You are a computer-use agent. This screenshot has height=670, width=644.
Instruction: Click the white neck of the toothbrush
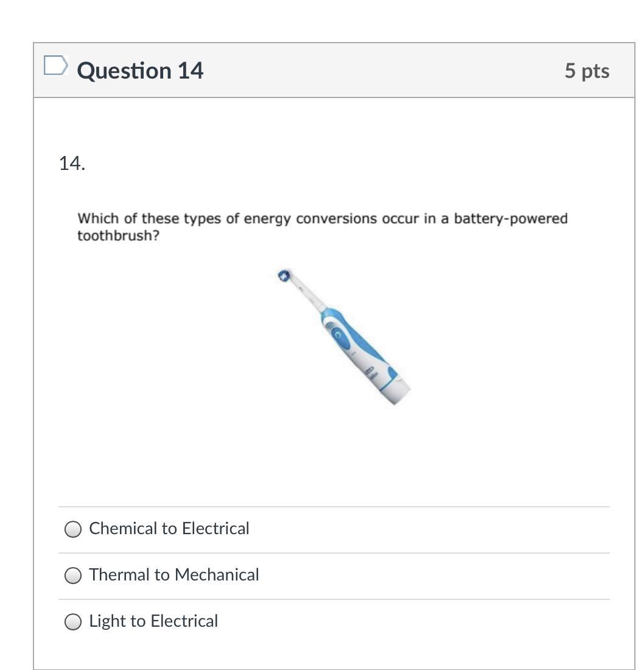tap(307, 296)
